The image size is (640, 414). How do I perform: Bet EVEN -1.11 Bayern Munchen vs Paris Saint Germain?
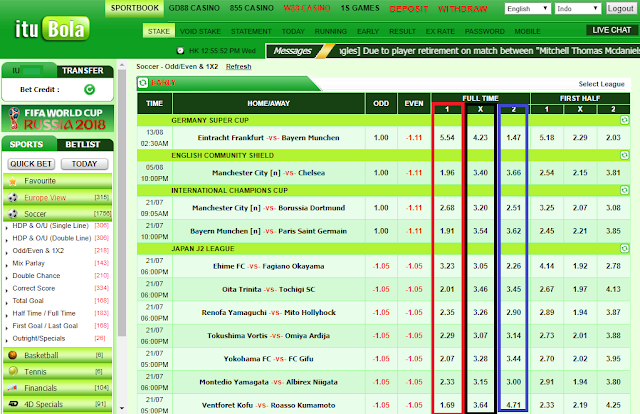tap(414, 231)
